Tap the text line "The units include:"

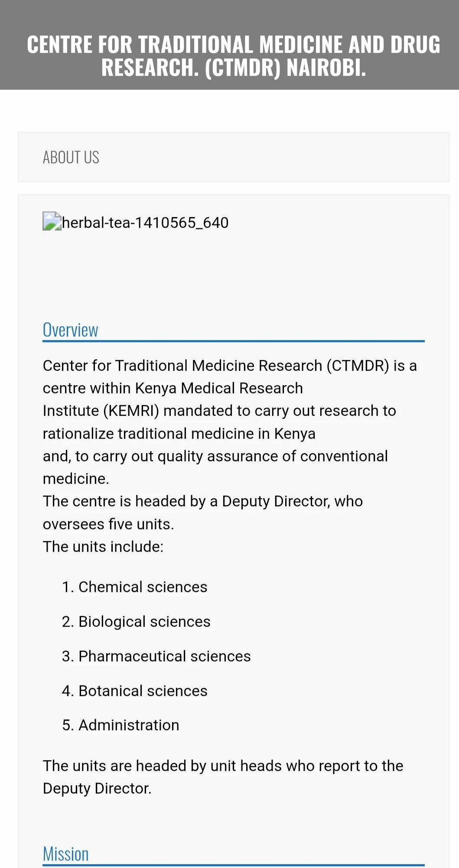(x=103, y=547)
